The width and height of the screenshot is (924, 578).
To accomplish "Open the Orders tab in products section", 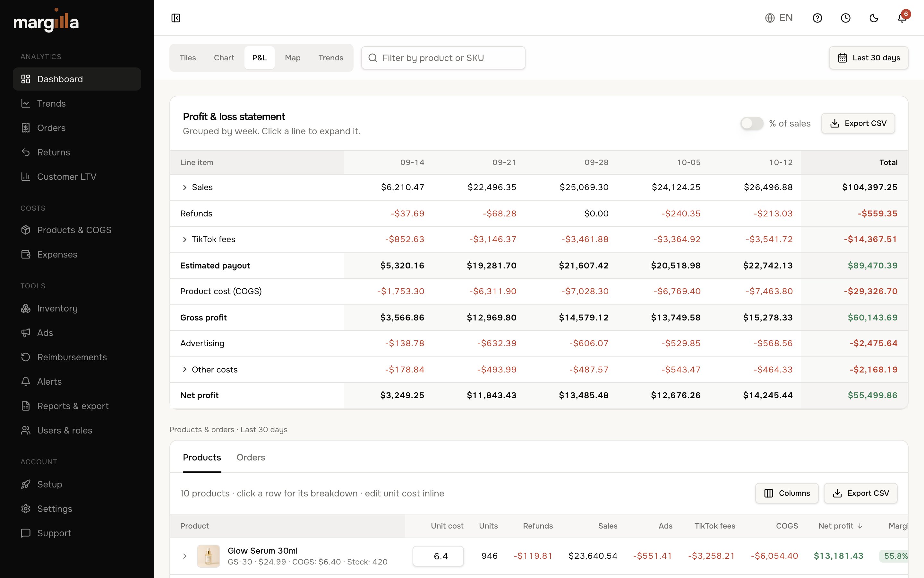I will point(251,458).
